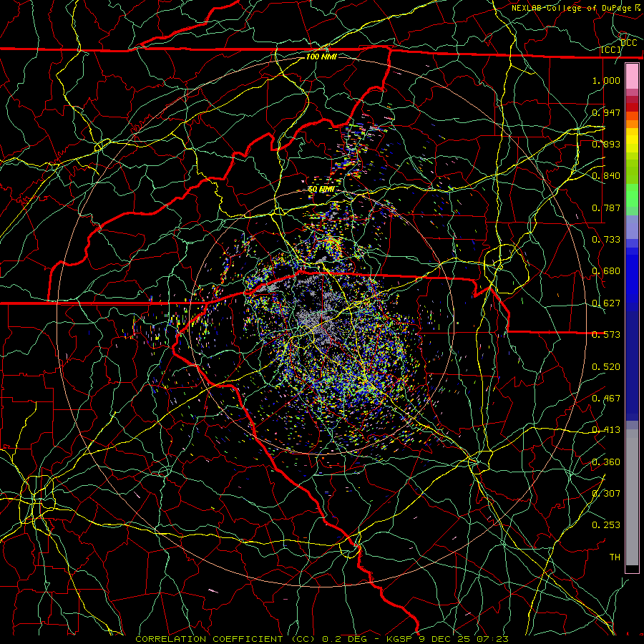Click the [CC] units label above the color bar
Image resolution: width=644 pixels, height=644 pixels.
coord(611,50)
